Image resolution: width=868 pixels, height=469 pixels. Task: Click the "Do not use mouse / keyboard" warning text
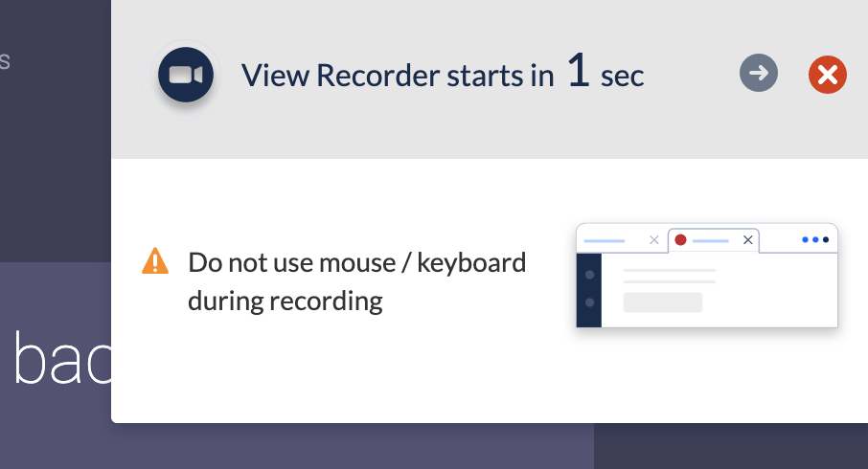(356, 261)
